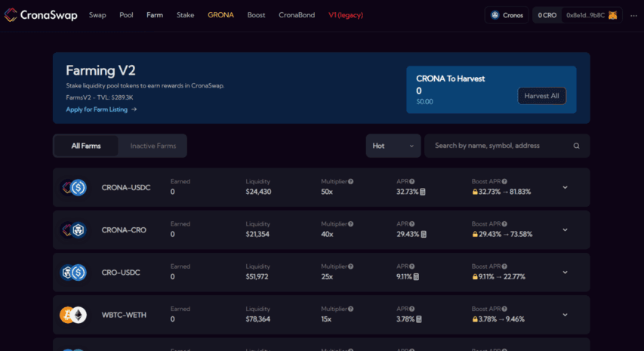The width and height of the screenshot is (644, 351).
Task: Click Boost APR help icon in WBTC-WETH row
Action: tap(504, 309)
